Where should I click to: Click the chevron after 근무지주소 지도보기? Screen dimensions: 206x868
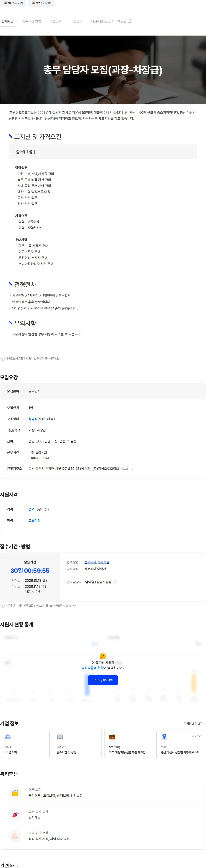pyautogui.click(x=133, y=469)
